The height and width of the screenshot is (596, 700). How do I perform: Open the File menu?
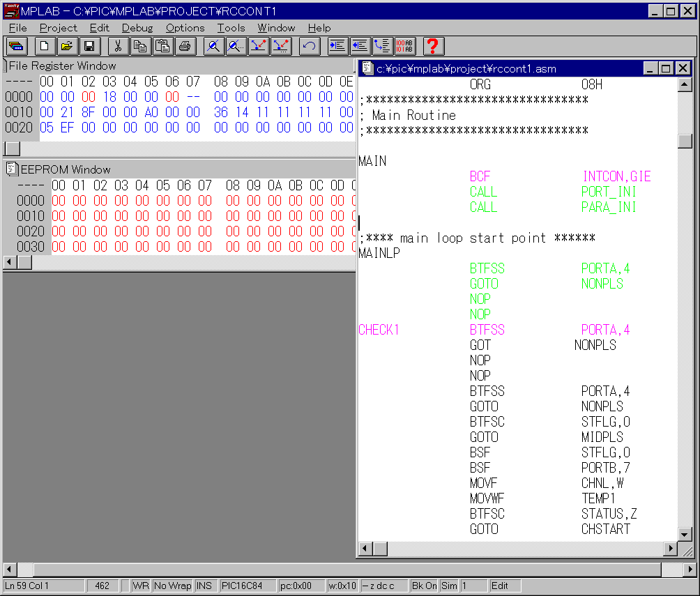click(18, 28)
